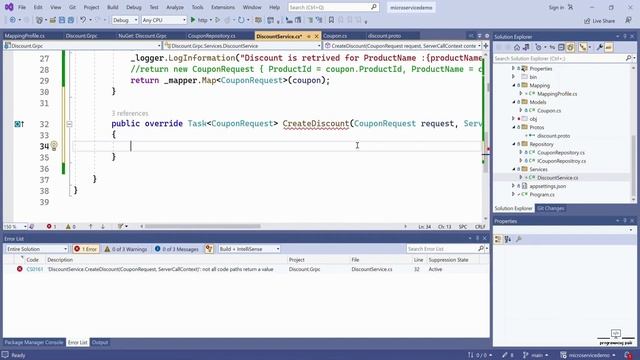Collapse CreateDiscount method outline on line 32
Screen dimensions: 640x360
click(x=69, y=124)
